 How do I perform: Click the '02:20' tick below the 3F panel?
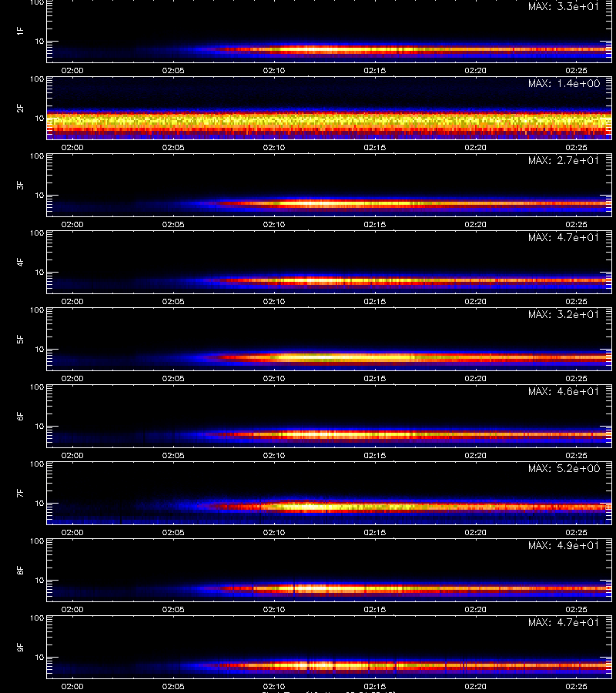click(x=476, y=225)
